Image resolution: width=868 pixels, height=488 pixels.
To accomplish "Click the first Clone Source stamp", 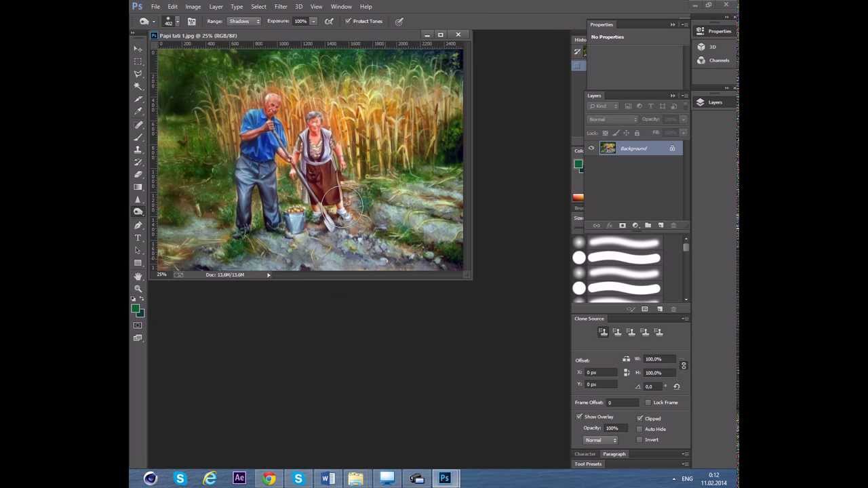I will click(603, 332).
